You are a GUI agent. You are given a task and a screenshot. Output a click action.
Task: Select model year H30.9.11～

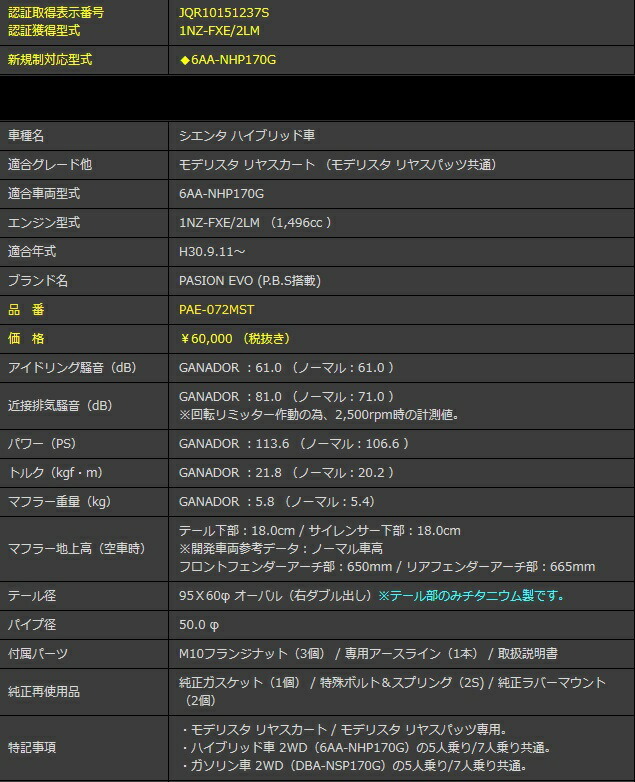(212, 251)
